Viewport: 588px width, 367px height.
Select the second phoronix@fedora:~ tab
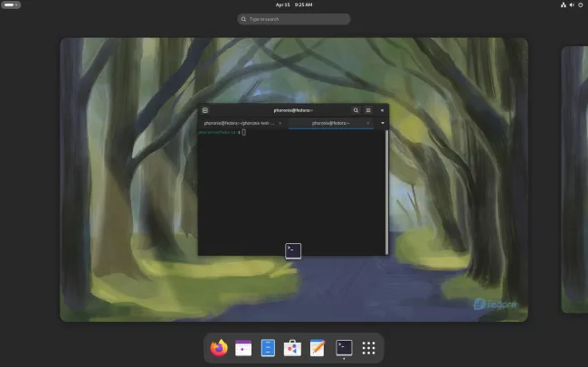coord(328,122)
